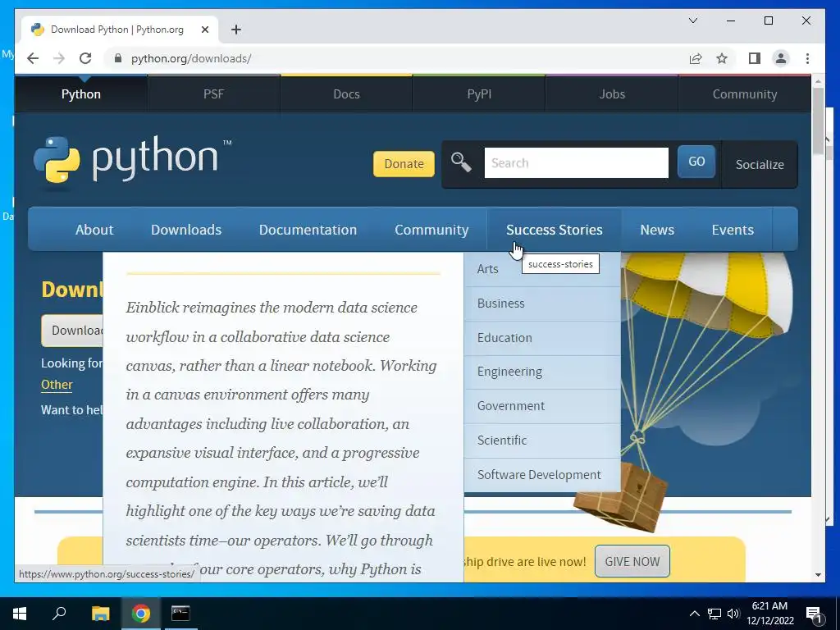Select Scientific in the submenu

click(542, 441)
